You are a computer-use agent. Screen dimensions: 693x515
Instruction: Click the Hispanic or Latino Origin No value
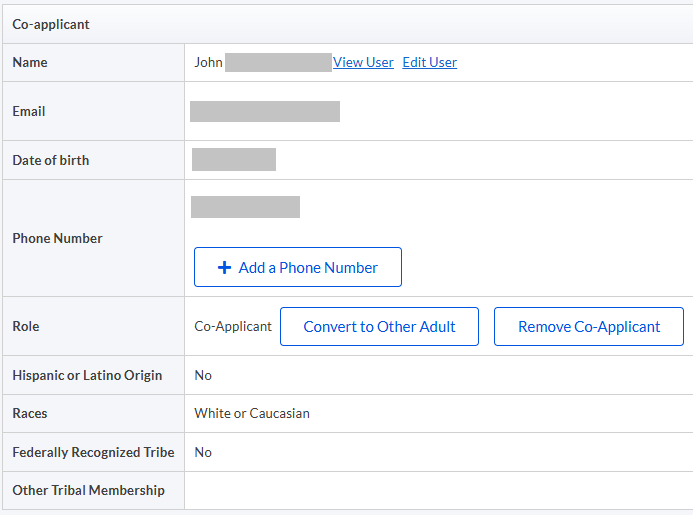tap(203, 375)
